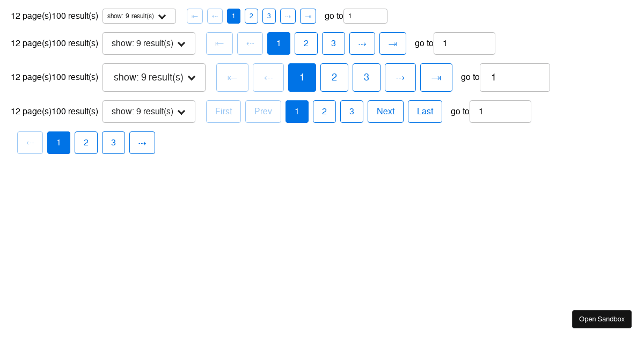Screen dimensions: 644x338
Task: Click the Last text button
Action: coord(425,112)
